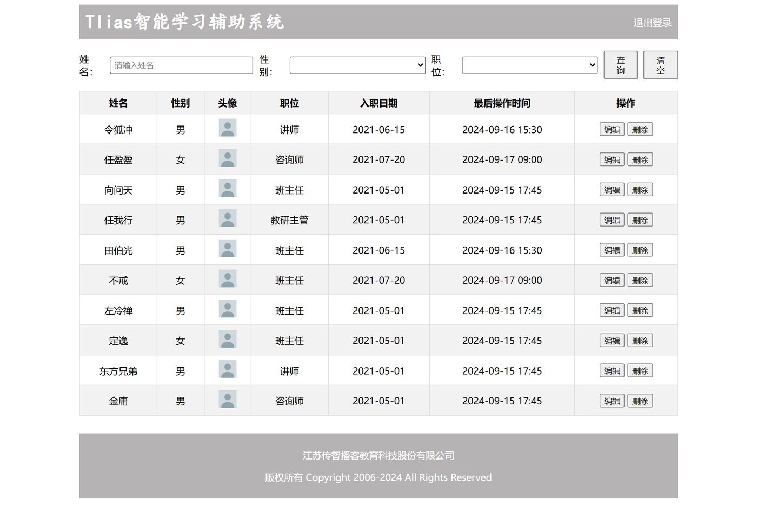Click 东方兄弟's avatar image
Image resolution: width=757 pixels, height=532 pixels.
[x=228, y=370]
